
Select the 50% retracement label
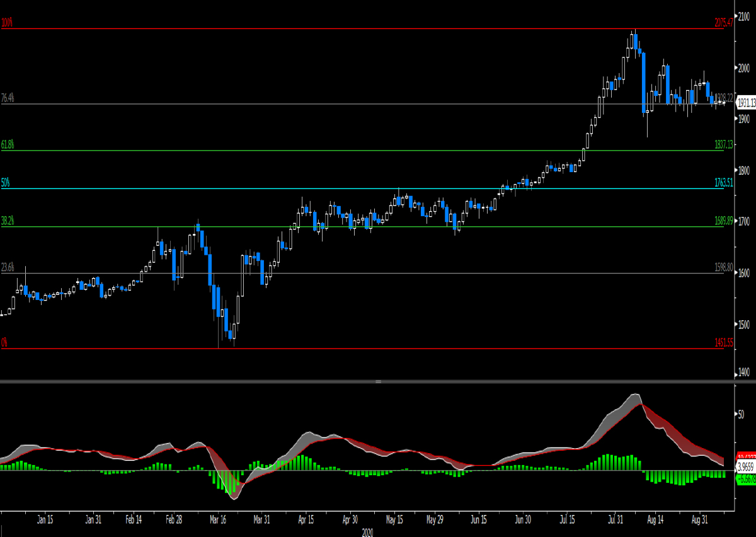pos(6,183)
